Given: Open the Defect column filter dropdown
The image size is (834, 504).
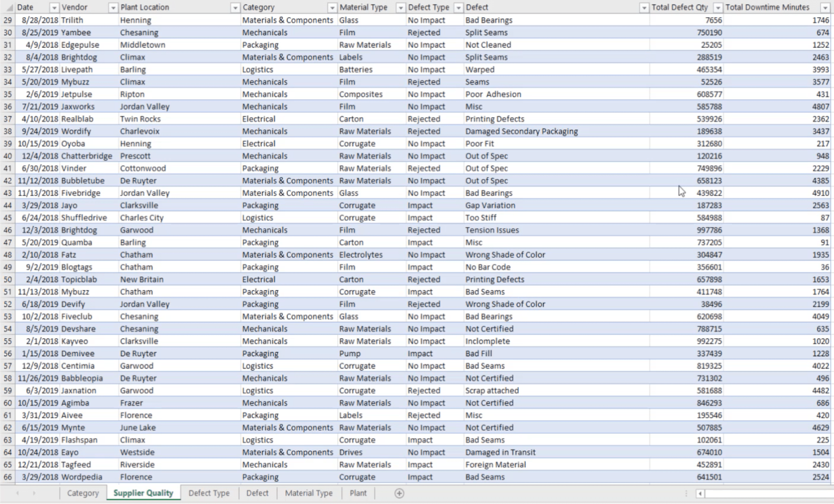Looking at the screenshot, I should coord(644,7).
